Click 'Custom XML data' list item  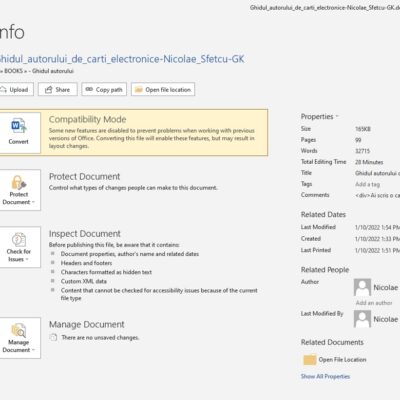(x=84, y=281)
